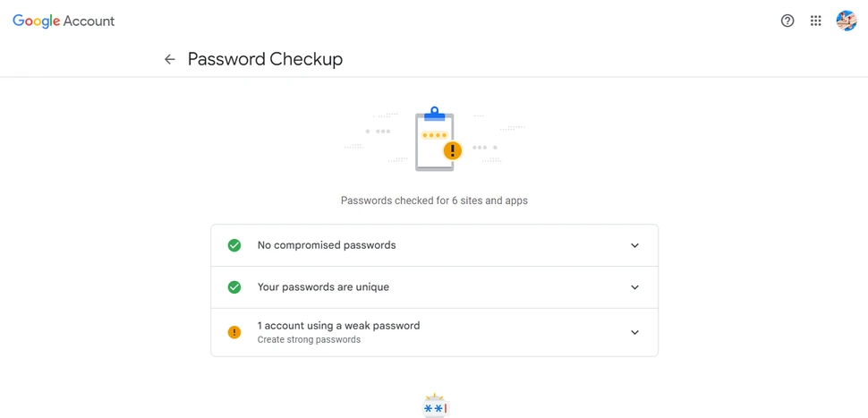
Task: Click the blue clip atop clipboard illustration
Action: 435,114
